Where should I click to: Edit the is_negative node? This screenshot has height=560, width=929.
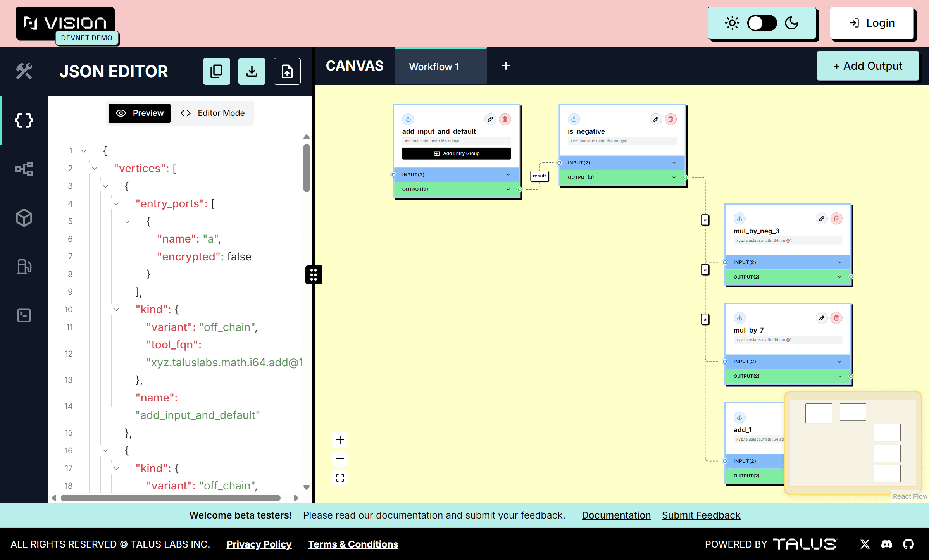click(x=656, y=119)
